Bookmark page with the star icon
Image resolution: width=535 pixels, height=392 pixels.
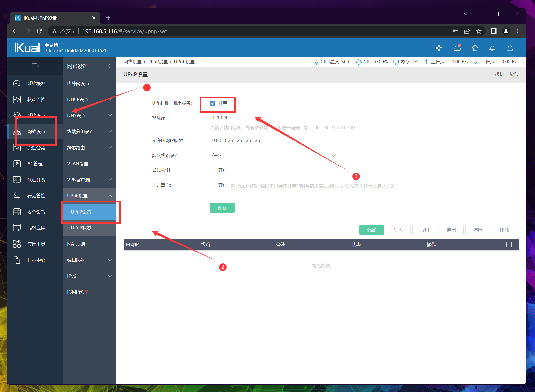coord(479,31)
